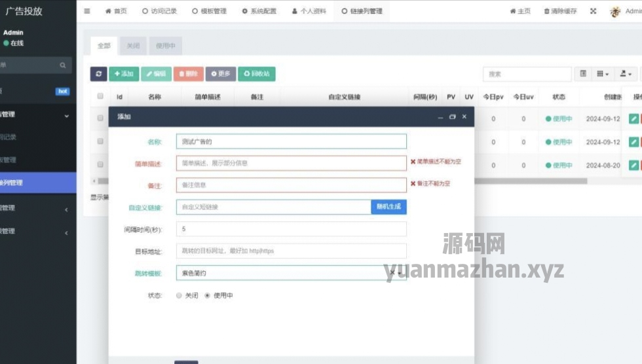Click the Admin avatar icon
The height and width of the screenshot is (364, 642).
(x=615, y=11)
